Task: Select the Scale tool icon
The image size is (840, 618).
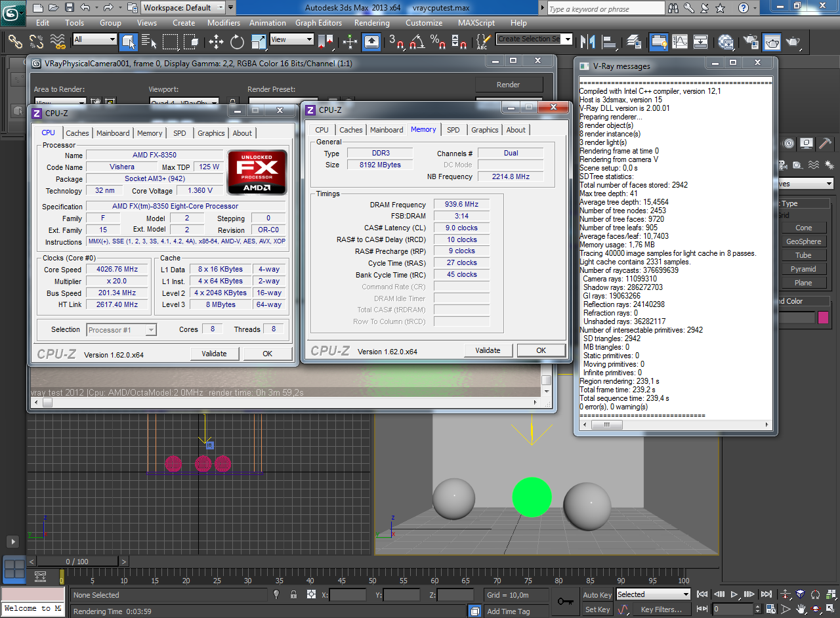Action: 259,41
